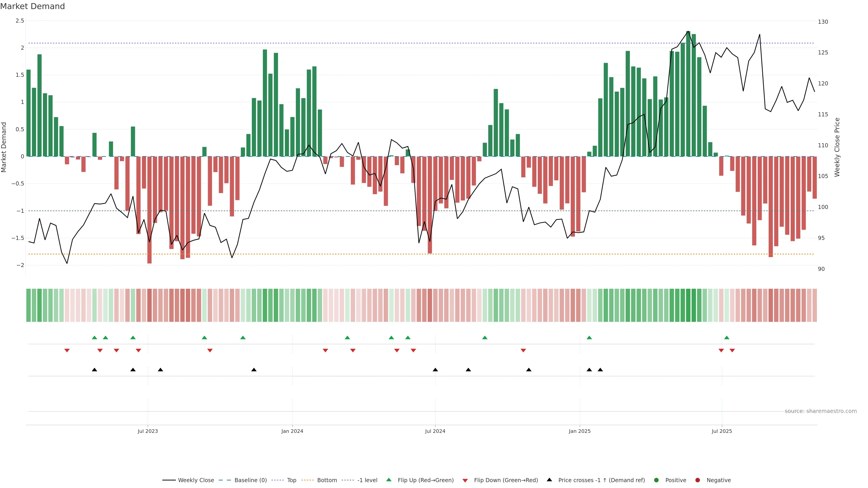Click the first red flip-down marker on the left
The height and width of the screenshot is (488, 868).
click(67, 351)
